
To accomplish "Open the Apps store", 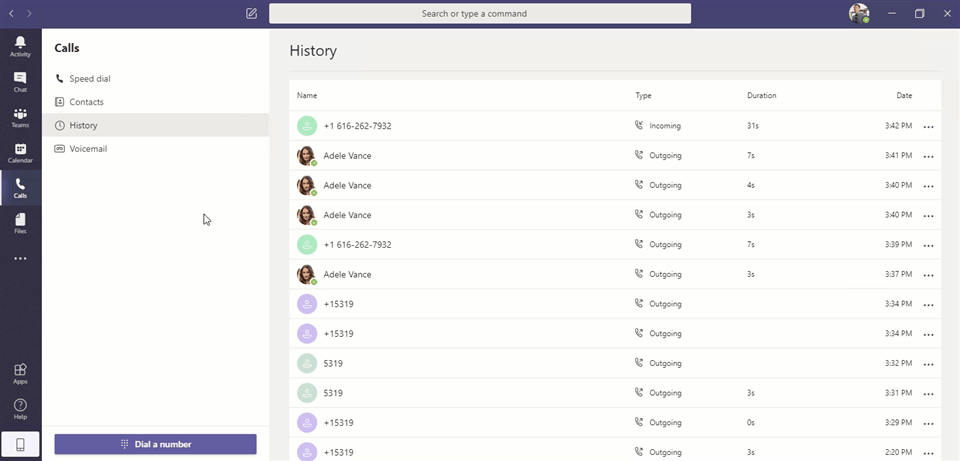I will [20, 373].
